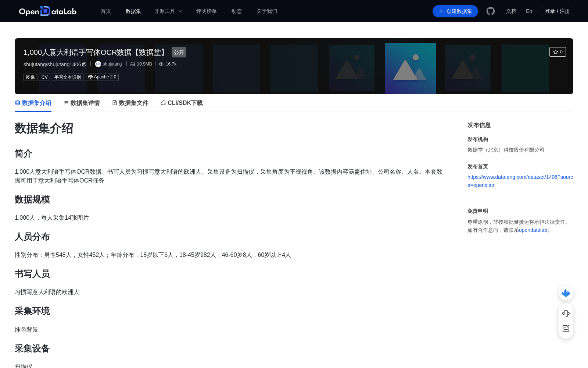
Task: Open the 评测榜单 page
Action: [x=207, y=11]
